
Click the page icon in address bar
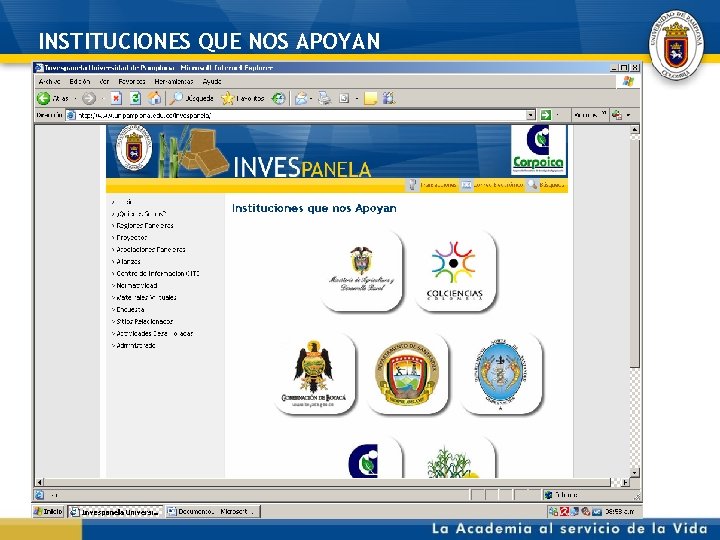71,115
